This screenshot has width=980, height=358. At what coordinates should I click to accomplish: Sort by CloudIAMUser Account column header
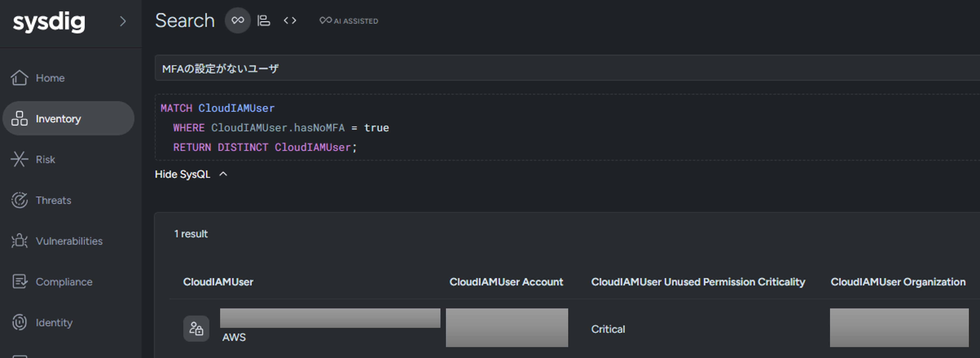506,282
